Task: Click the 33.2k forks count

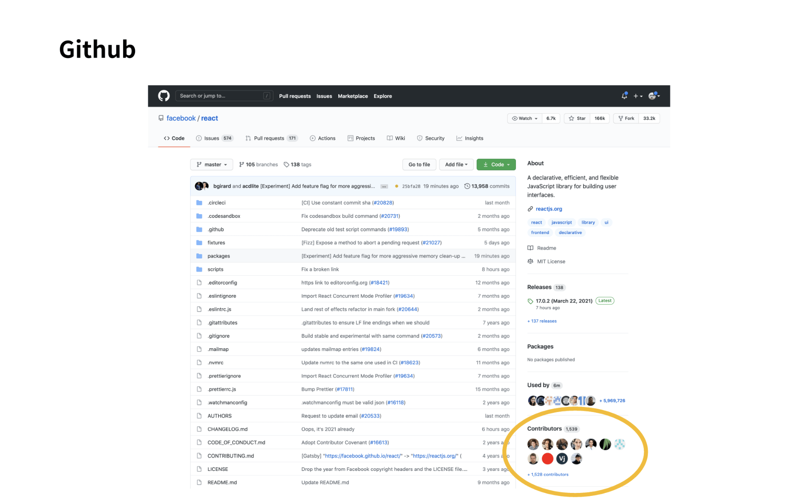Action: pyautogui.click(x=649, y=118)
